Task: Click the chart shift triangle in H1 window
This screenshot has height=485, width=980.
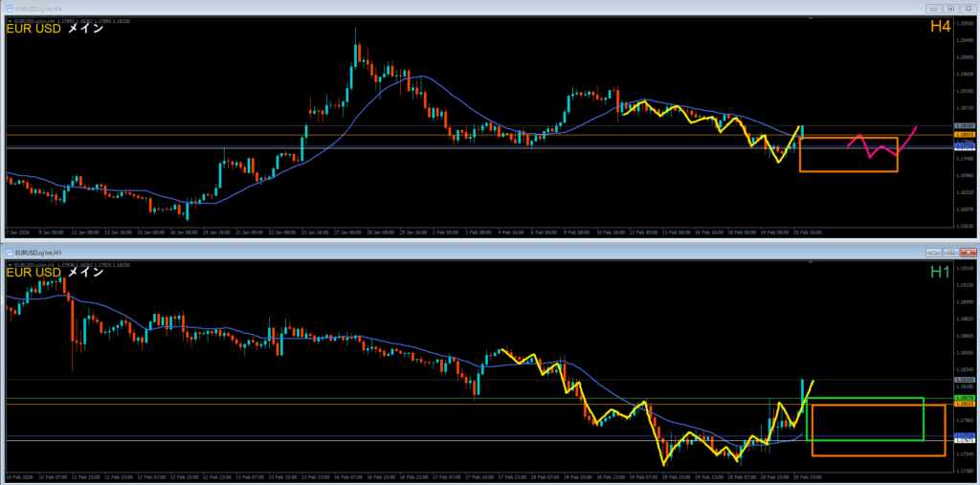Action: (811, 263)
